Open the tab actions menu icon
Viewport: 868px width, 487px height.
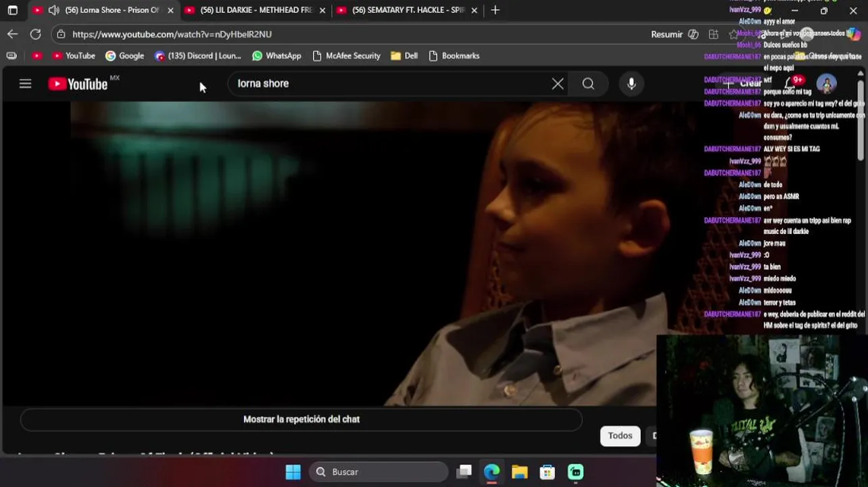(12, 10)
